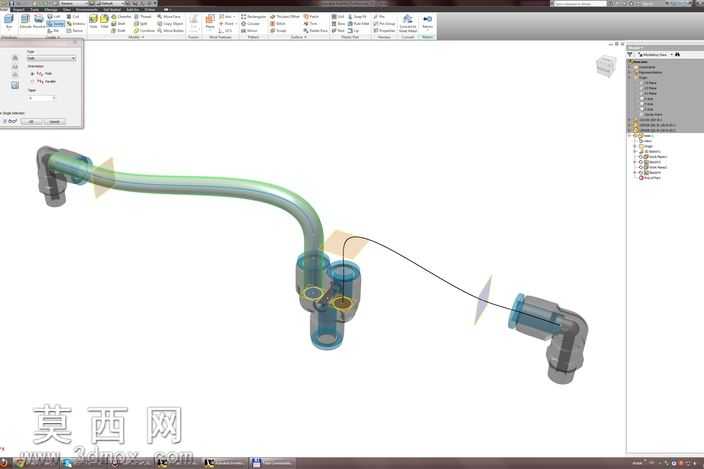The width and height of the screenshot is (704, 469).
Task: Choose the Combine tool
Action: coord(145,31)
